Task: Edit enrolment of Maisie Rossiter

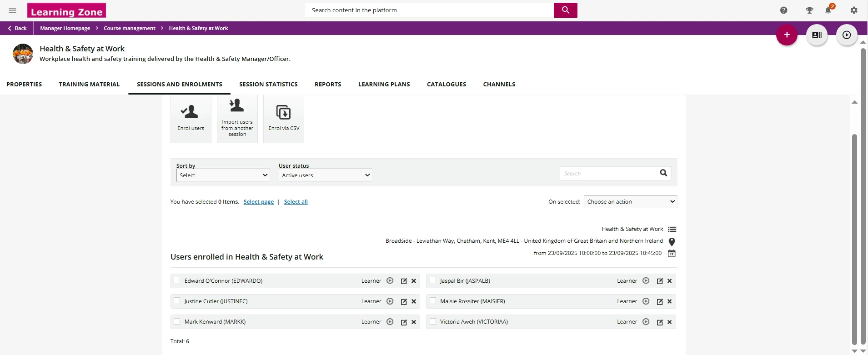Action: (660, 301)
